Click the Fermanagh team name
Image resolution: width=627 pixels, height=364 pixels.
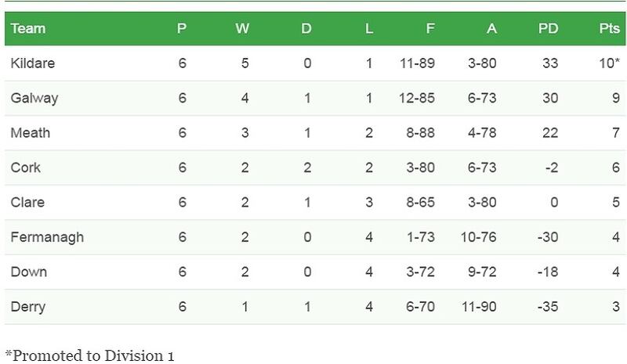point(47,237)
